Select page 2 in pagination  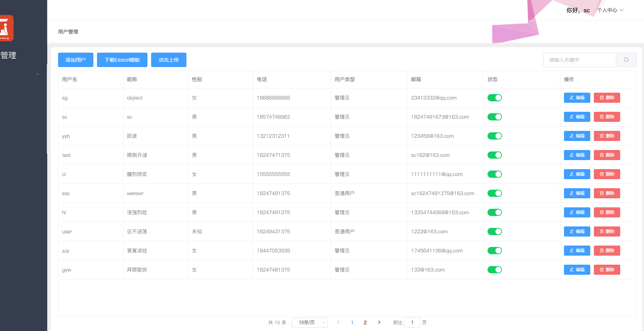click(365, 322)
